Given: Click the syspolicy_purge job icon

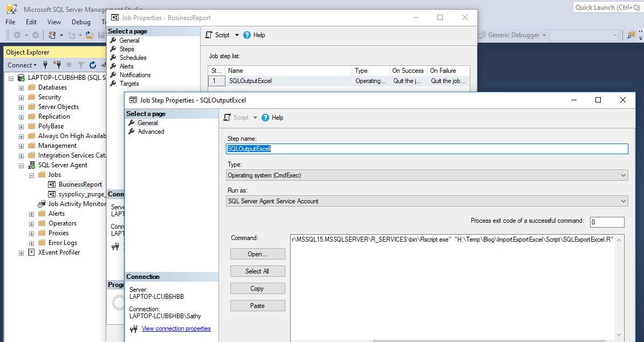Looking at the screenshot, I should pyautogui.click(x=52, y=194).
